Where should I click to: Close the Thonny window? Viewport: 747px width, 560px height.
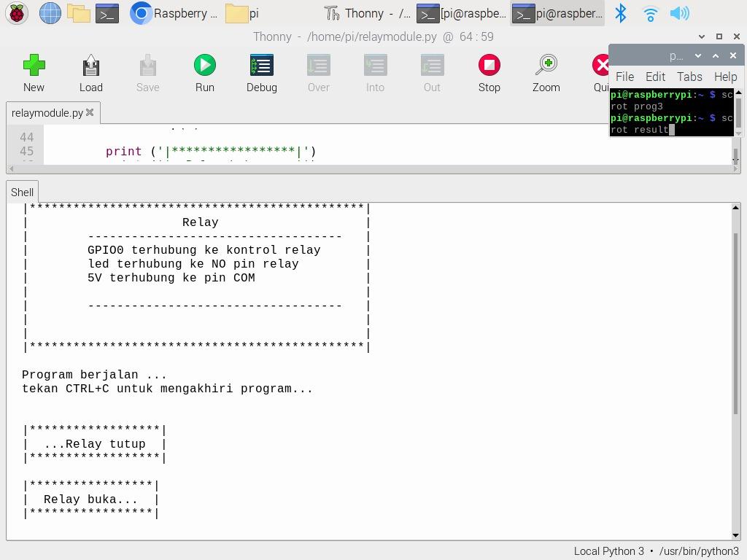click(x=737, y=36)
